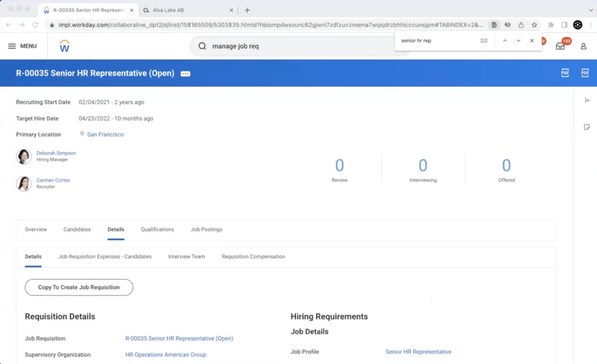Click previous match arrow in find bar
This screenshot has width=597, height=364.
[x=505, y=40]
